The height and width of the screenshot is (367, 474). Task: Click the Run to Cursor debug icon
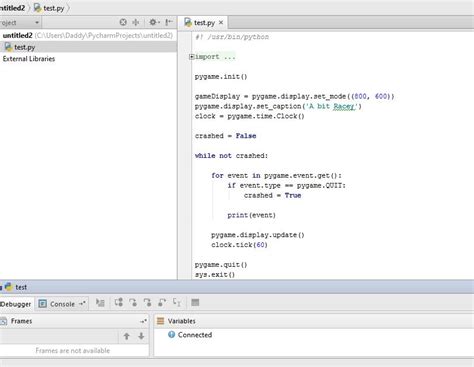[x=177, y=302]
